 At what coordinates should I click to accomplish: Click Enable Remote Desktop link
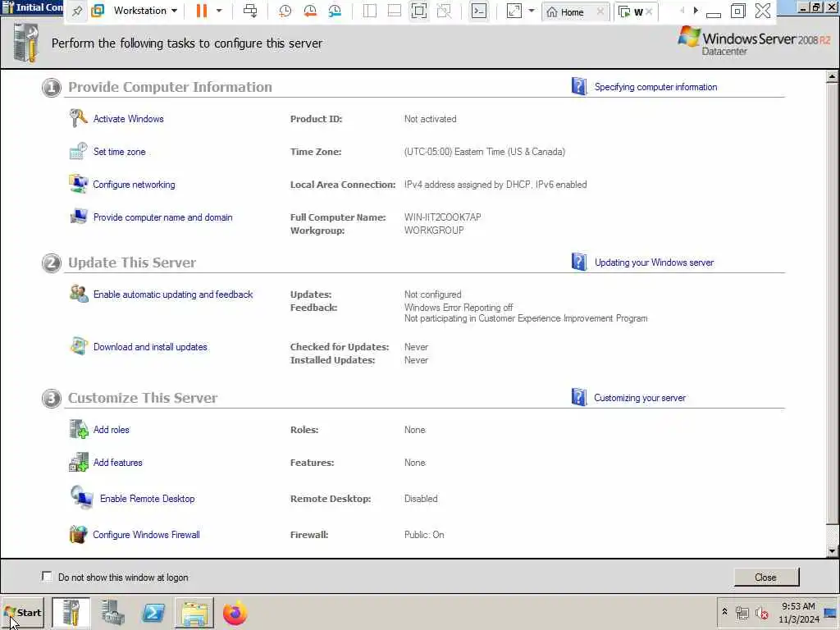pyautogui.click(x=148, y=498)
